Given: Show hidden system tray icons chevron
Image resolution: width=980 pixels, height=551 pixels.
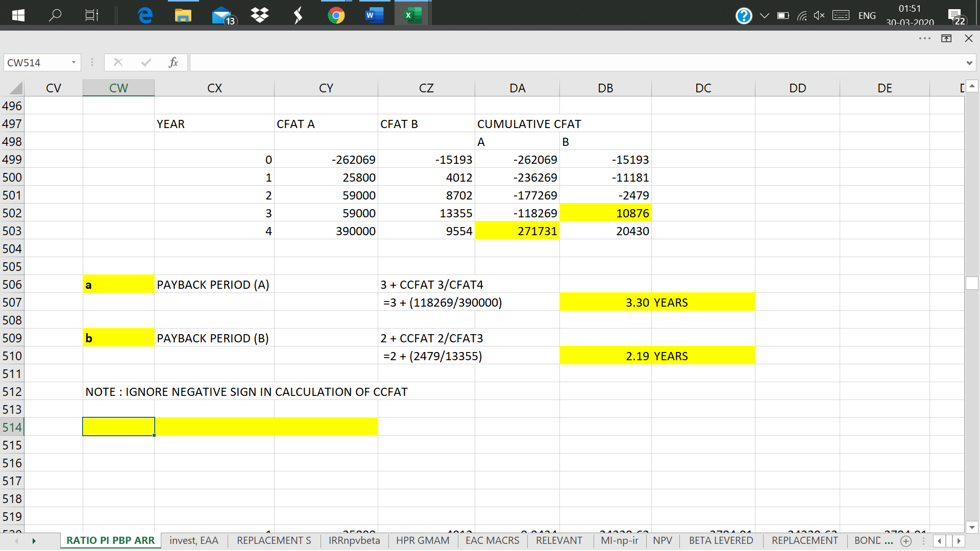Looking at the screenshot, I should 764,15.
